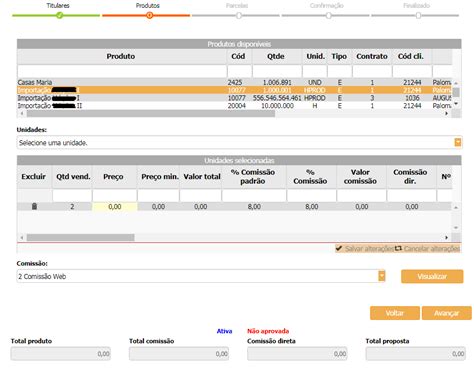Click the Total proposta field
474x371 pixels.
pyautogui.click(x=416, y=354)
